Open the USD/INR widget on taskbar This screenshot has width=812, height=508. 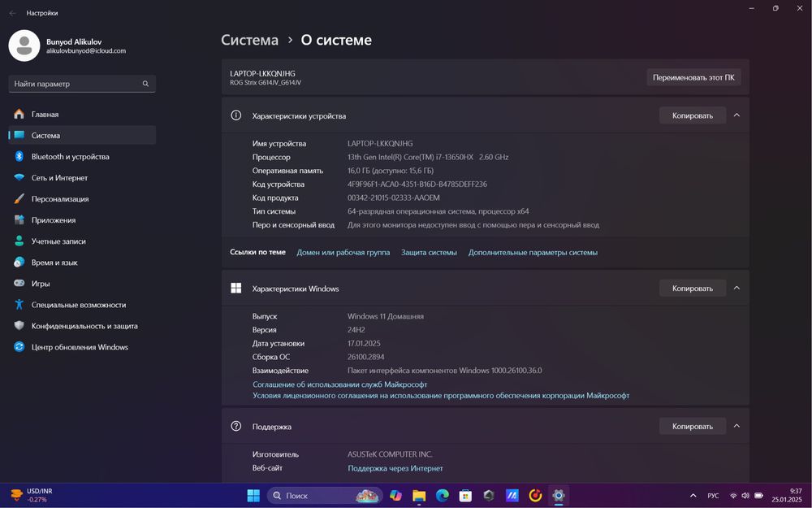tap(32, 495)
